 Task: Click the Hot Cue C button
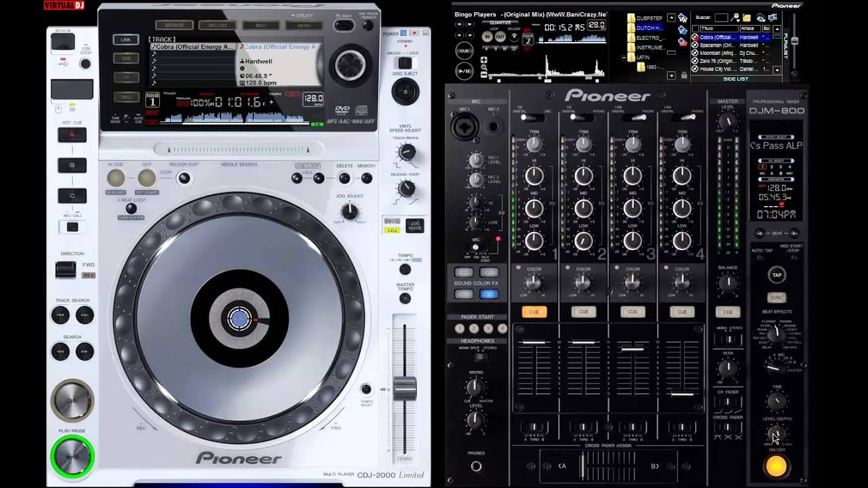pyautogui.click(x=72, y=196)
